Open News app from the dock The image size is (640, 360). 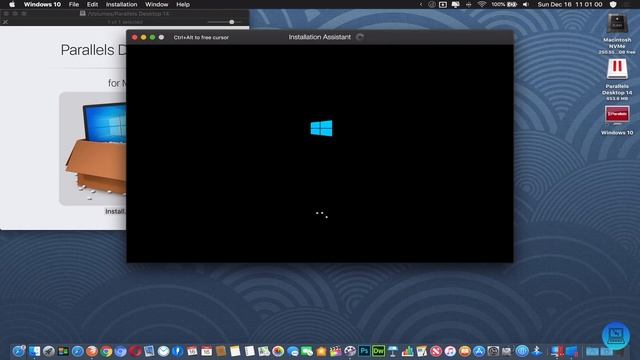[436, 351]
